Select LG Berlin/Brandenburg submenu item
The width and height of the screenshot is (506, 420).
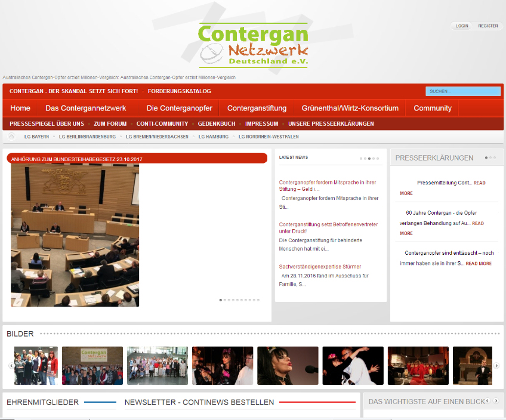(87, 137)
